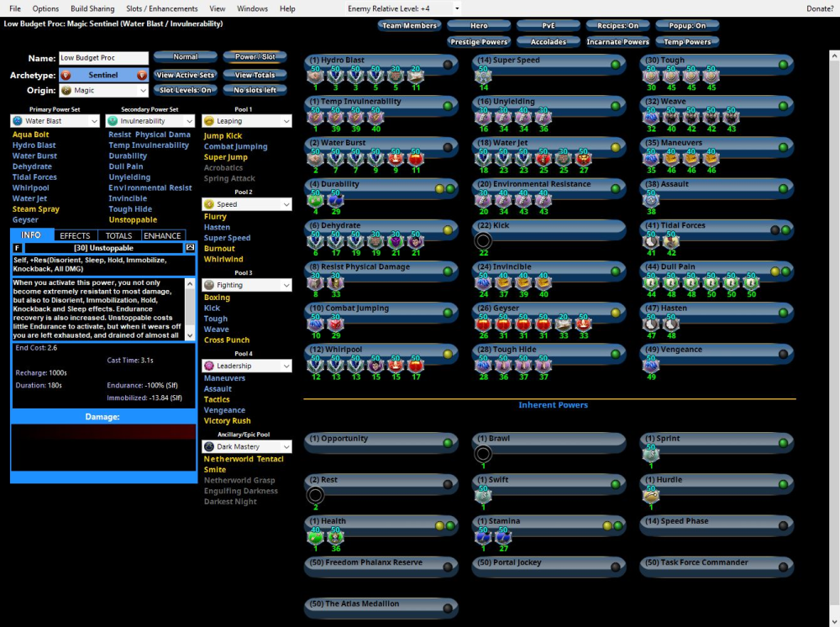Image resolution: width=840 pixels, height=627 pixels.
Task: Click the empty enhancement slot under Kick
Action: [483, 241]
